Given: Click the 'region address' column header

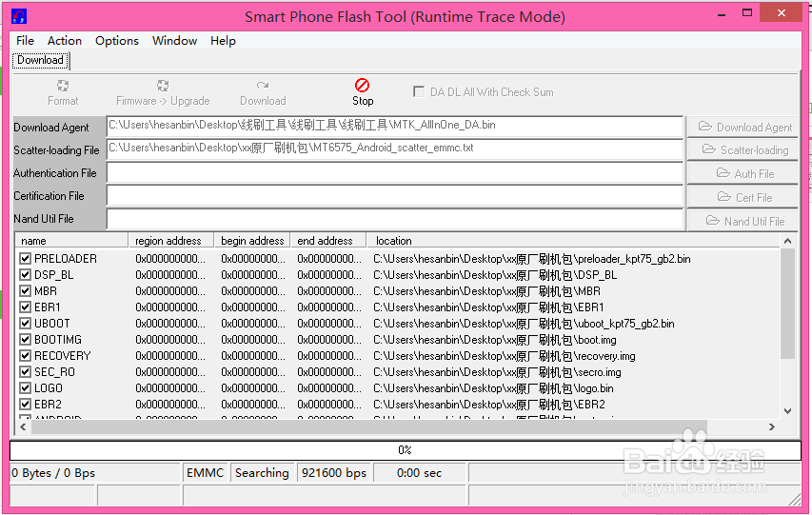Looking at the screenshot, I should point(171,241).
